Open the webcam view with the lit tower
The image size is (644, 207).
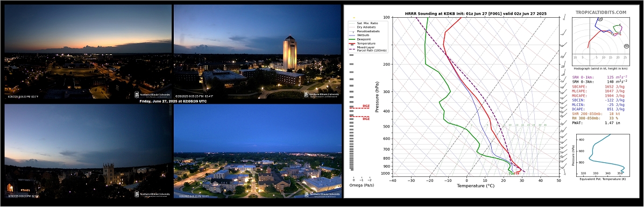[258, 51]
